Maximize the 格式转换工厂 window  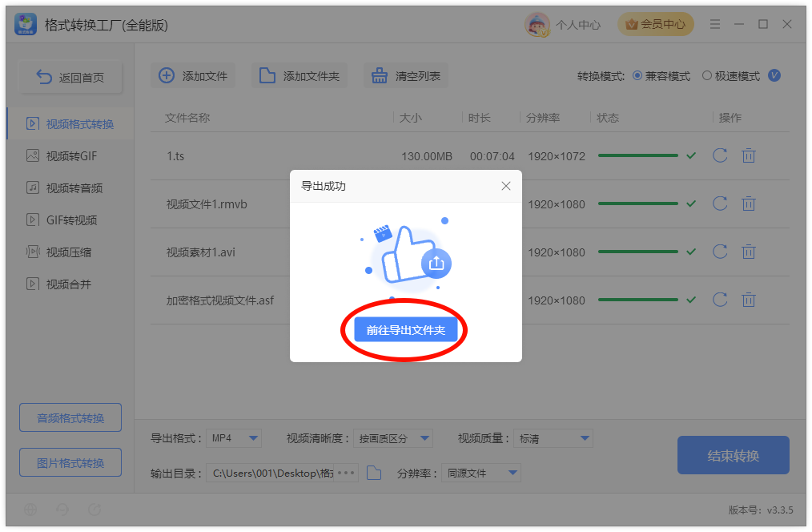point(763,24)
